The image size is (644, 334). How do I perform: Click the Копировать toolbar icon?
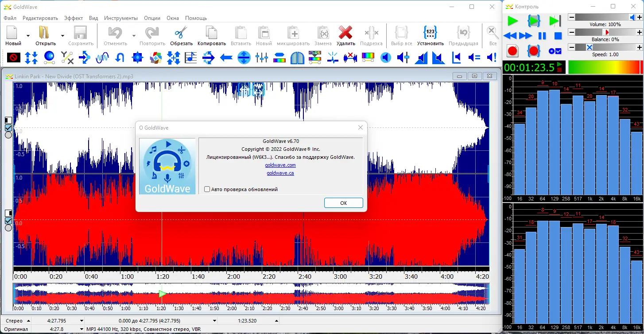[212, 33]
